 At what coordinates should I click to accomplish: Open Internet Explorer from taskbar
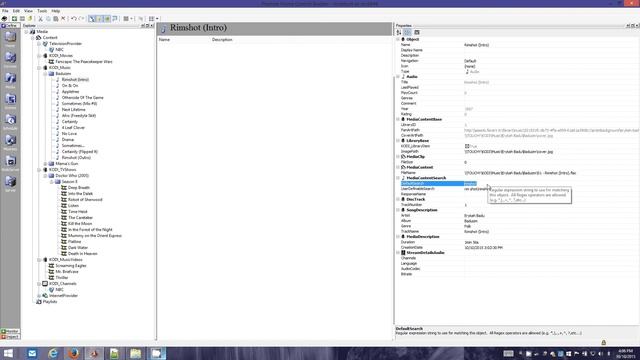coord(53,353)
